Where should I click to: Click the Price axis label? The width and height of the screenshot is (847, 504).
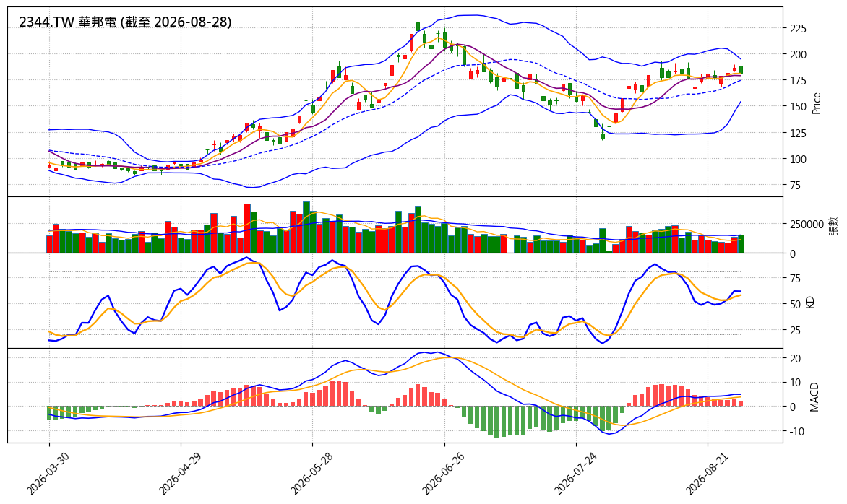click(816, 103)
